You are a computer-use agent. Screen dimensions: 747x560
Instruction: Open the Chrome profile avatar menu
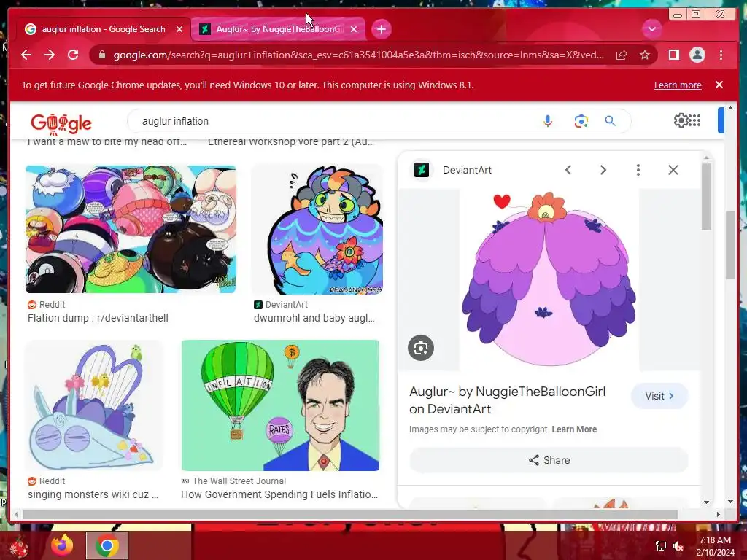tap(697, 55)
